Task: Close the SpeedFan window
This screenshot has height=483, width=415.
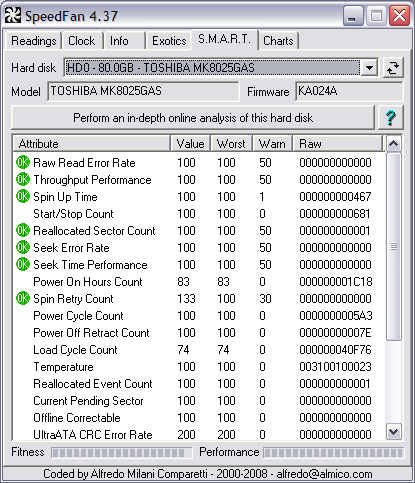Action: (x=399, y=16)
